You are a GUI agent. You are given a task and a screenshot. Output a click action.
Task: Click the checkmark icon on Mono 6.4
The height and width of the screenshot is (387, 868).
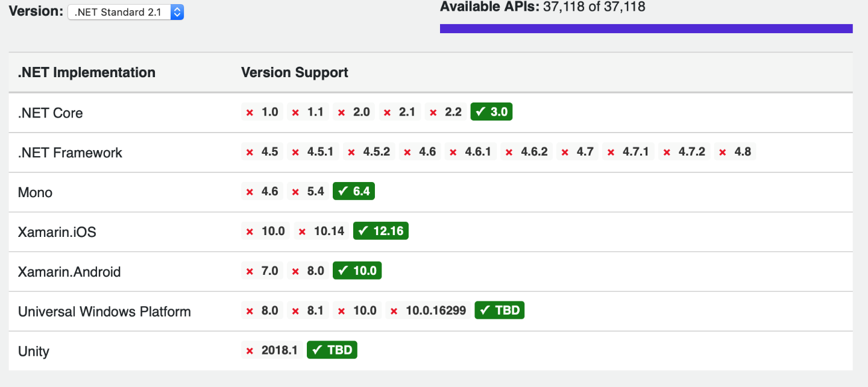(342, 192)
